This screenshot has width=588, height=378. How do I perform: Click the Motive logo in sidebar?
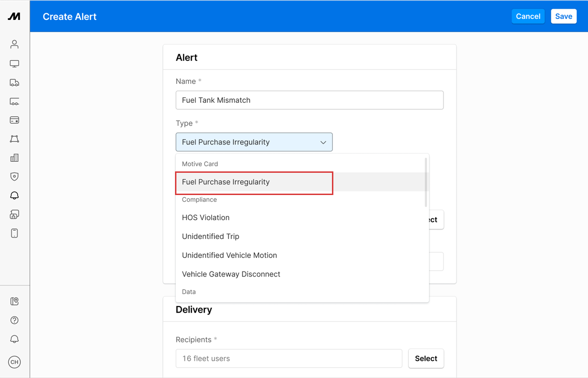pyautogui.click(x=14, y=16)
